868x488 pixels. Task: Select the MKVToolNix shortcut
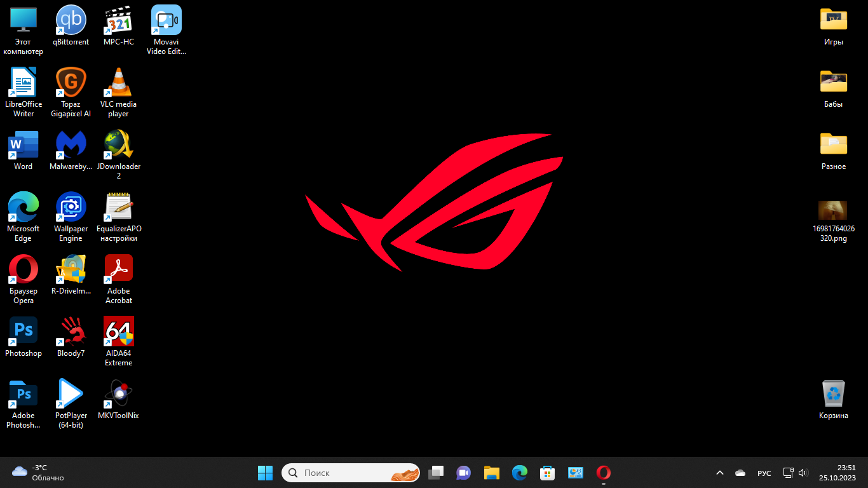(x=119, y=400)
